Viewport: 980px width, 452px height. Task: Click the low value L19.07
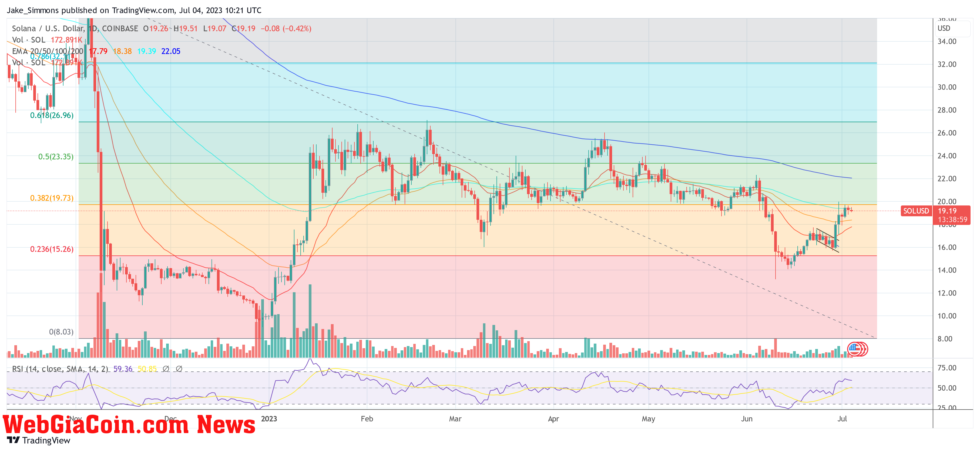click(214, 29)
